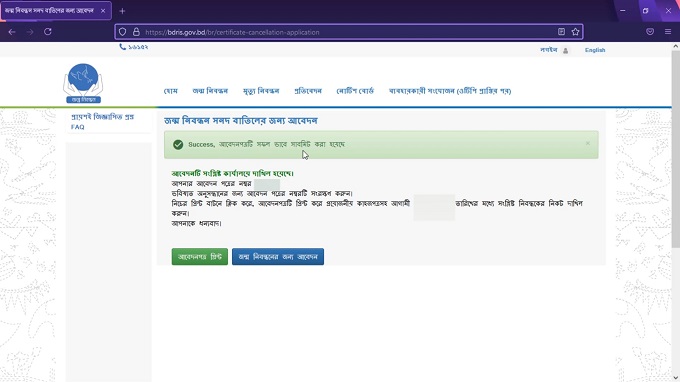Screen dimensions: 680x382
Task: Click the scrollbar up arrow
Action: [676, 46]
